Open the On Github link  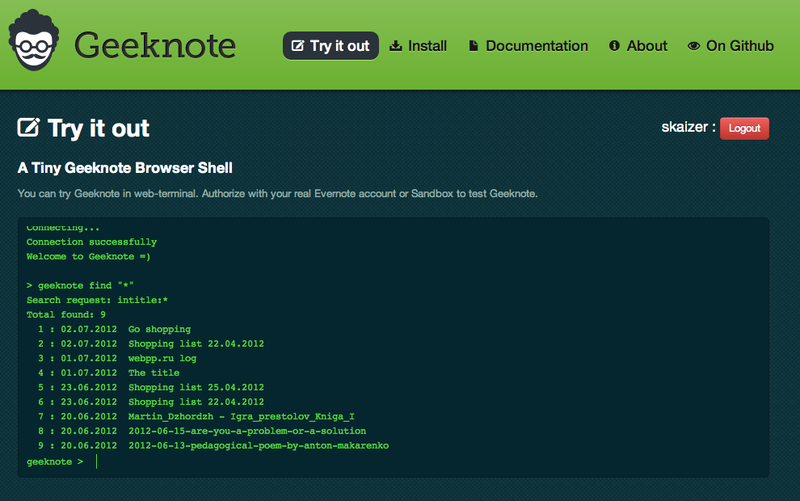click(731, 46)
